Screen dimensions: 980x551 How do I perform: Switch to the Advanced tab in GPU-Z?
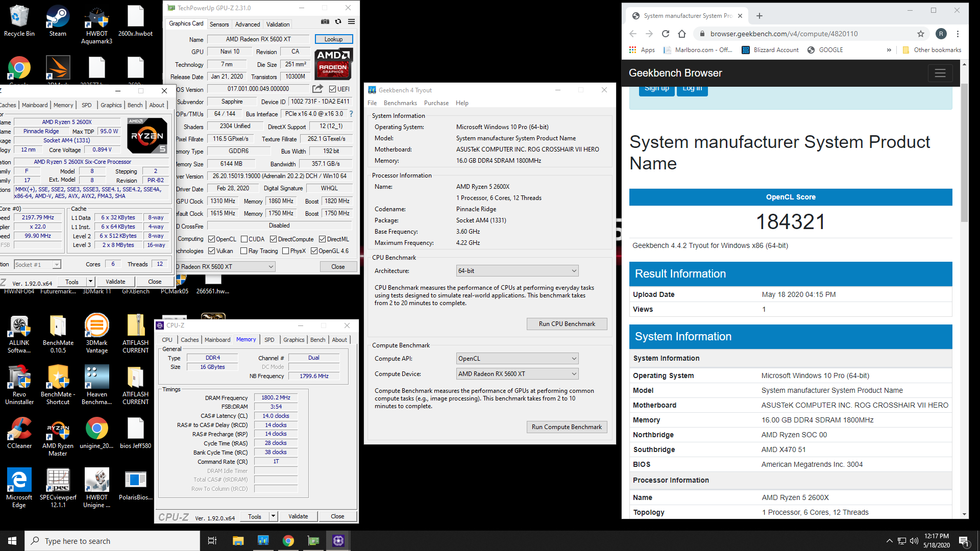248,24
